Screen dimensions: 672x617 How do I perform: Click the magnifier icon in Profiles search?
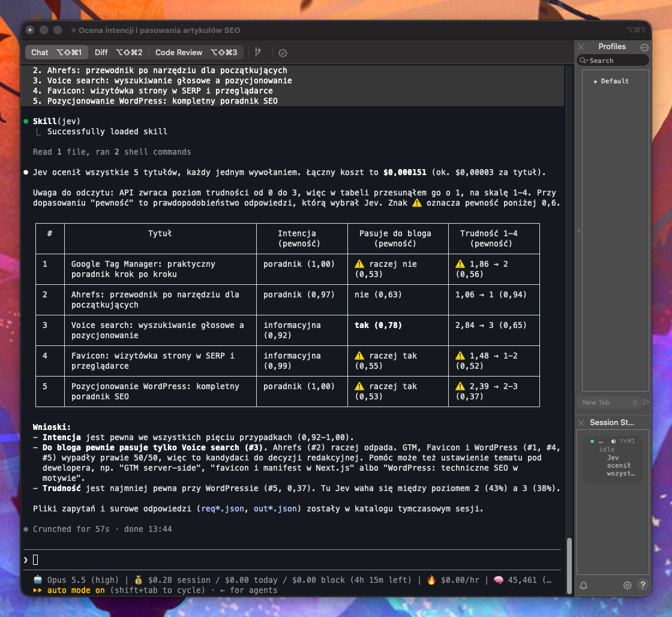[583, 61]
